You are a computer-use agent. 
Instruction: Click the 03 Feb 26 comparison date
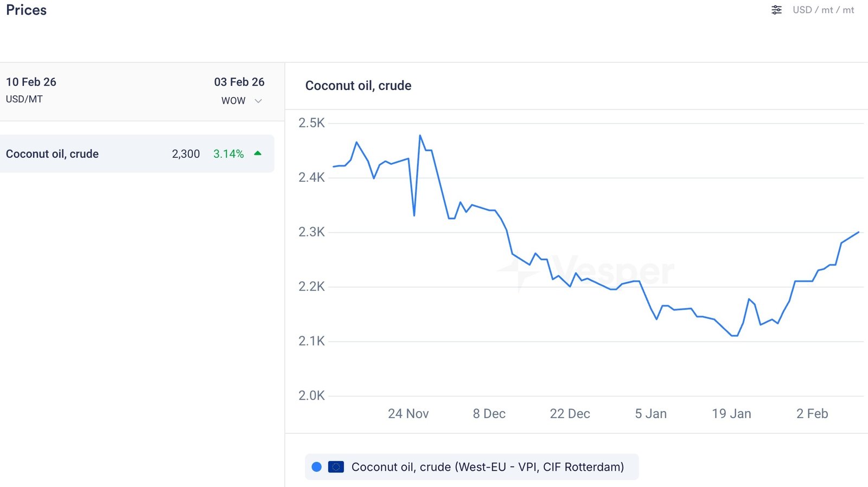click(x=239, y=82)
